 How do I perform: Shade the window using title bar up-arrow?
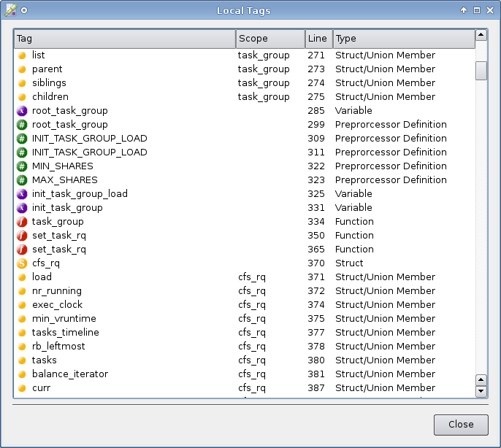(464, 10)
